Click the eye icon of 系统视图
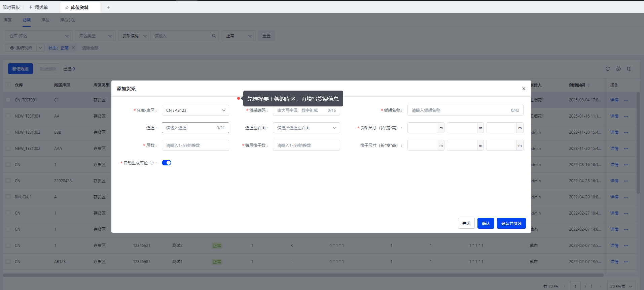Image resolution: width=644 pixels, height=290 pixels. (x=12, y=48)
